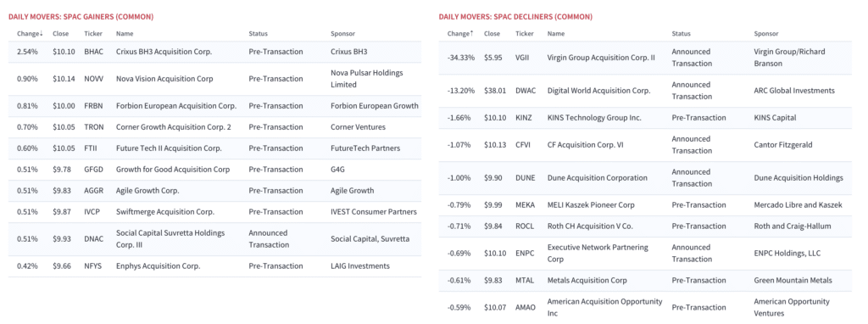Select the Sponsor header in decliners table
This screenshot has width=868, height=324.
point(766,33)
